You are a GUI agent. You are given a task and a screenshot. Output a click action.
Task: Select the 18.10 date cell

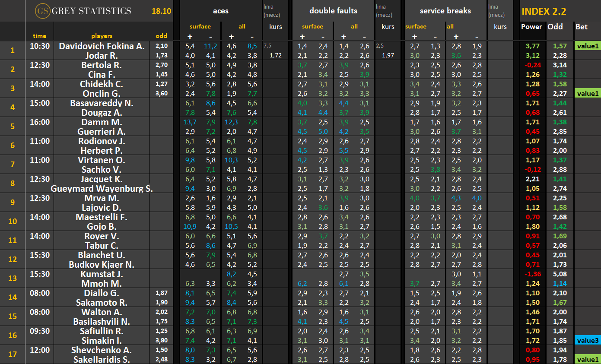click(161, 11)
